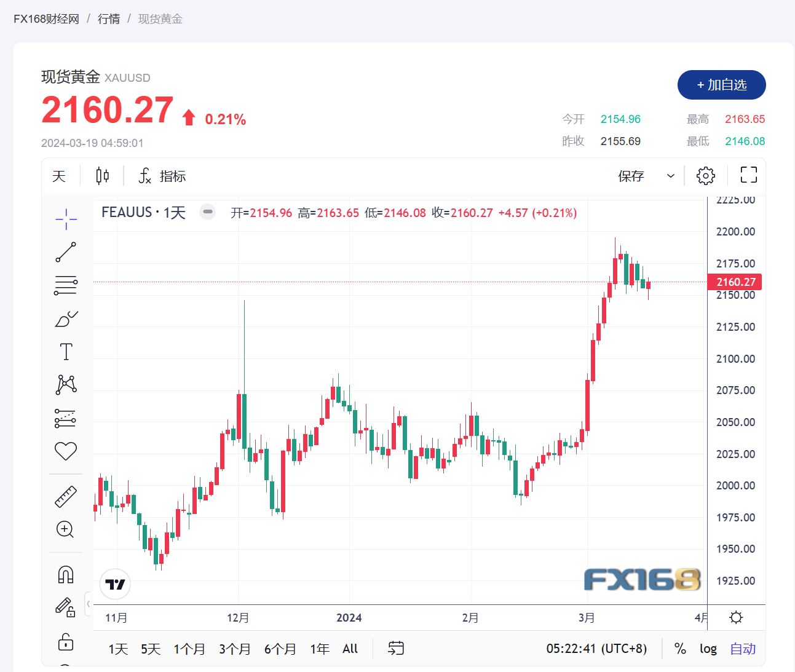Toggle percent scale mode
795x672 pixels.
[x=680, y=649]
